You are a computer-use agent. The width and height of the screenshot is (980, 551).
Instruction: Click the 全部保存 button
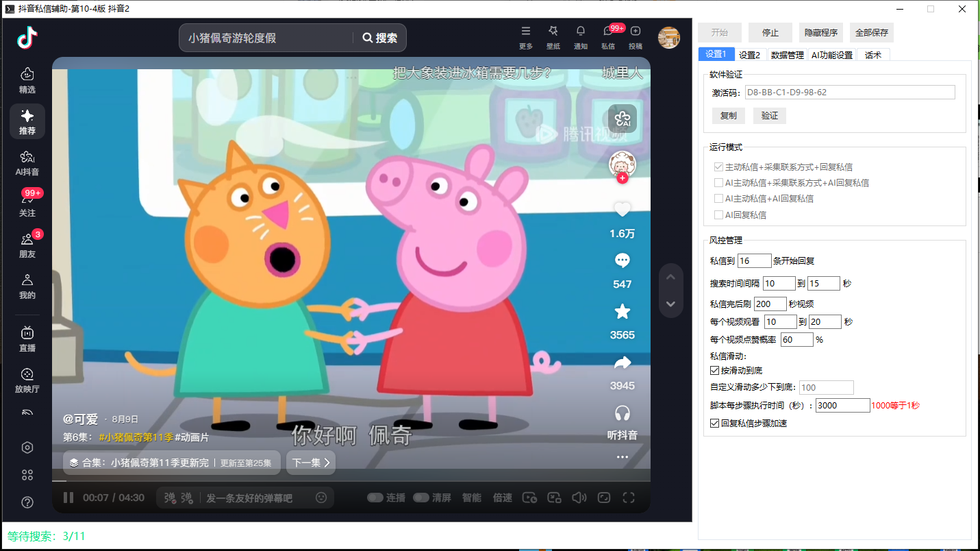872,33
